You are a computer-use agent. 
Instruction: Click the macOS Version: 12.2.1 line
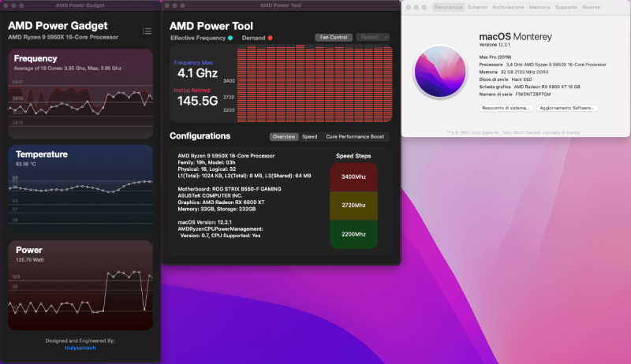pyautogui.click(x=205, y=222)
